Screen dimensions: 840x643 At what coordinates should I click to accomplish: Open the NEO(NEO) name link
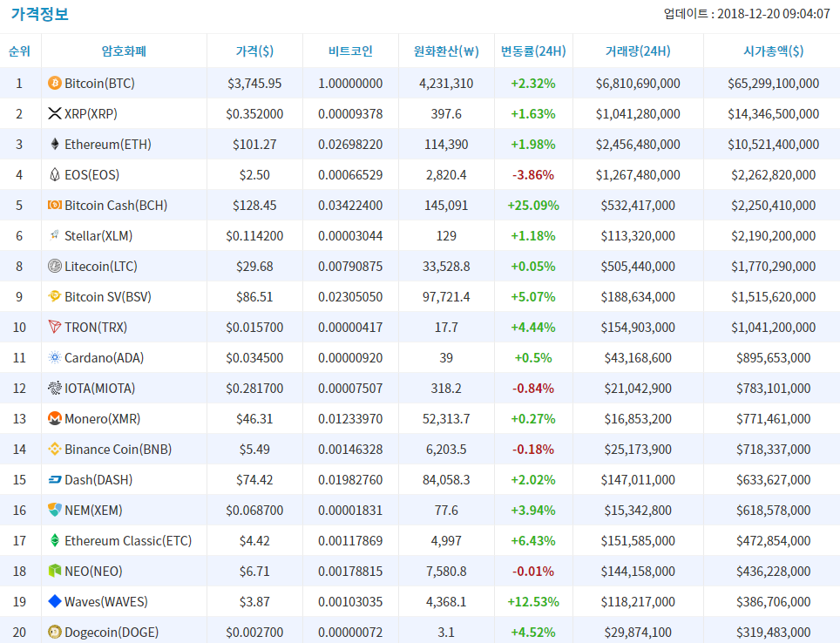click(94, 572)
